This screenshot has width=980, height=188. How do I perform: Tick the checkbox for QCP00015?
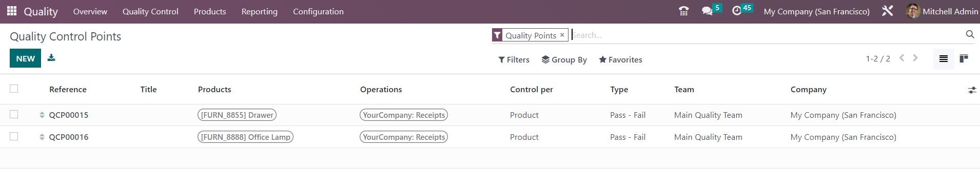(14, 114)
